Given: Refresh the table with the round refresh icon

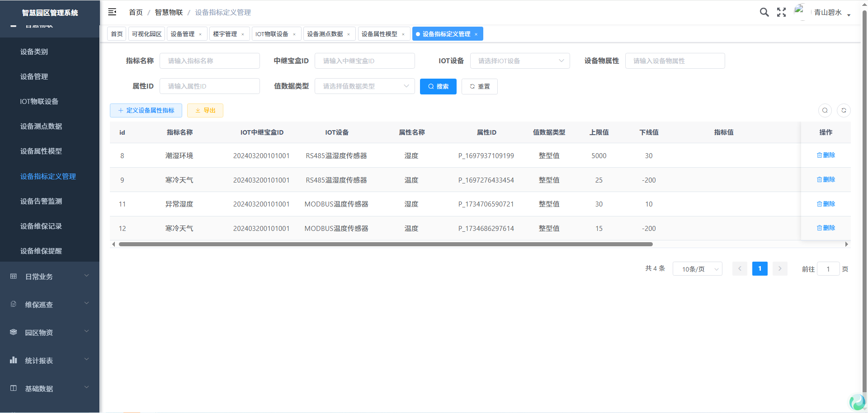Looking at the screenshot, I should click(x=844, y=110).
